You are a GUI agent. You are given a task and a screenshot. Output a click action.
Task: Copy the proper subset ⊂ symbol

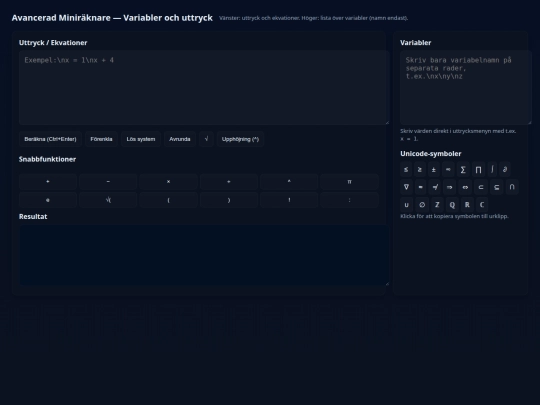[x=481, y=187]
